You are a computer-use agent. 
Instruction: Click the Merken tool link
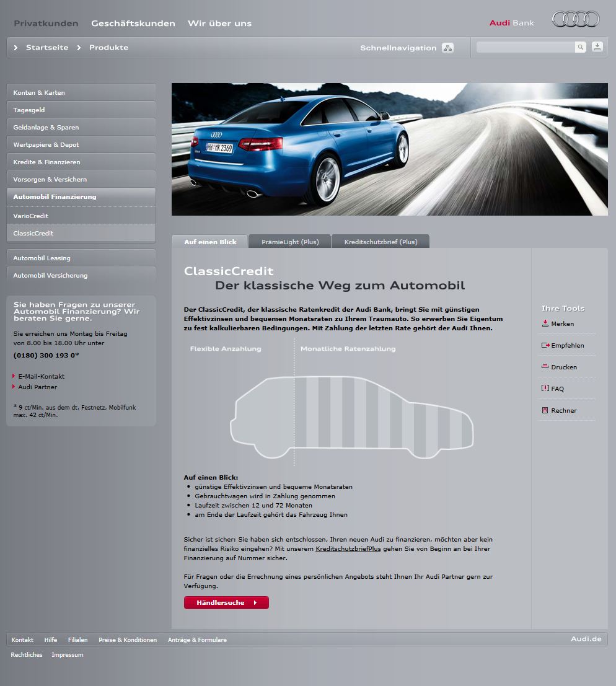tap(563, 323)
